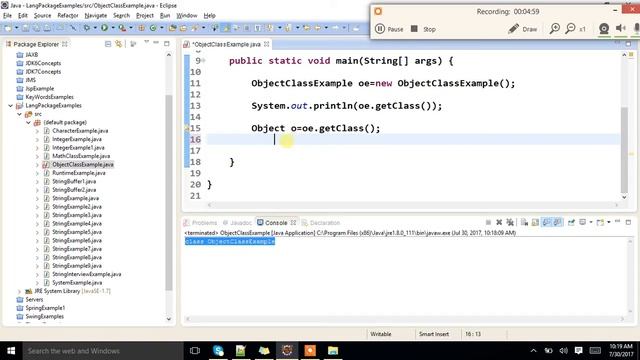The image size is (640, 360).
Task: Show hidden system tray icons chevron
Action: click(x=533, y=351)
